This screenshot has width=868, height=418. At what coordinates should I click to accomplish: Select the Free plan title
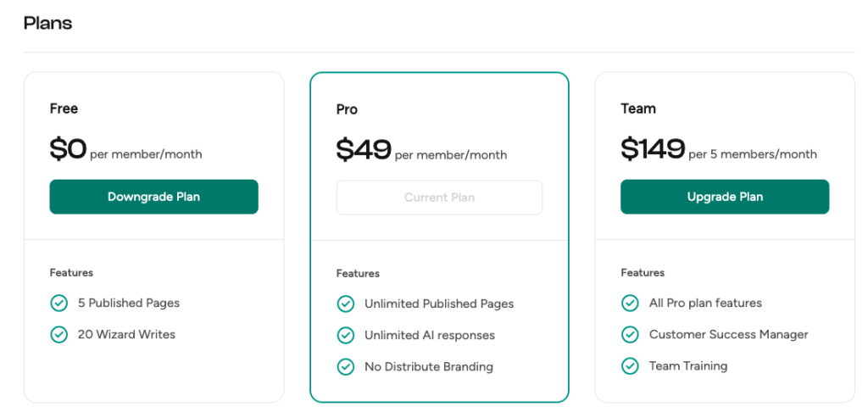pyautogui.click(x=64, y=109)
